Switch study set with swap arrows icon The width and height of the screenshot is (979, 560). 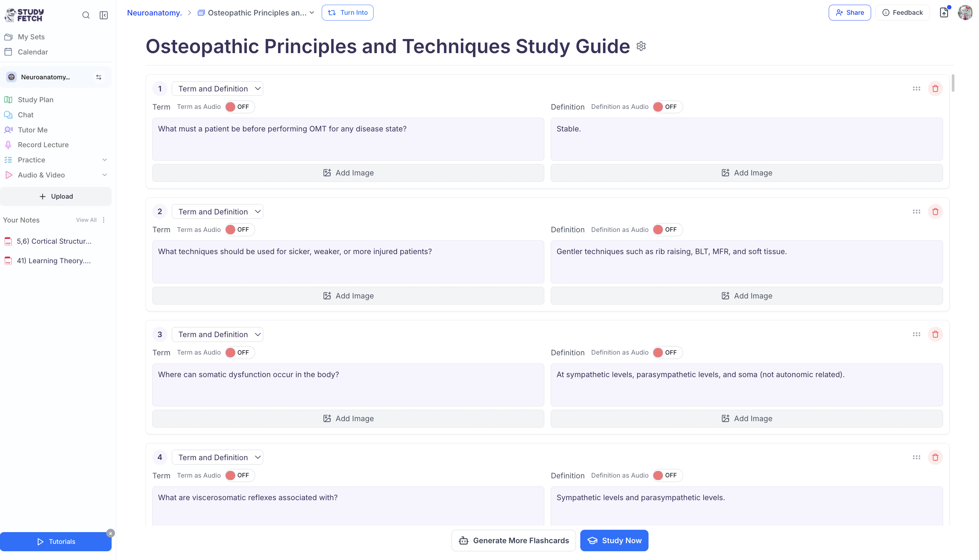[x=99, y=77]
